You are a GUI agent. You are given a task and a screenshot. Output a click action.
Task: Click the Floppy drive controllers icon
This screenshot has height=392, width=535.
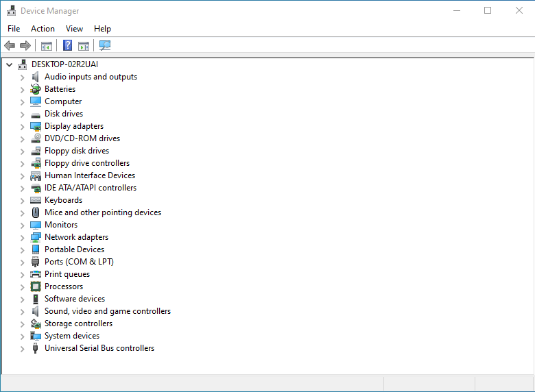pyautogui.click(x=36, y=163)
